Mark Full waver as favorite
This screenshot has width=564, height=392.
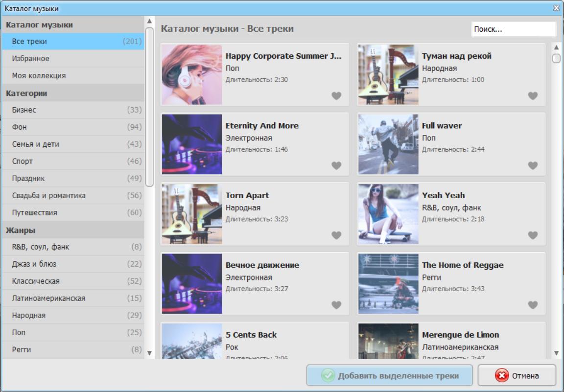click(x=533, y=165)
